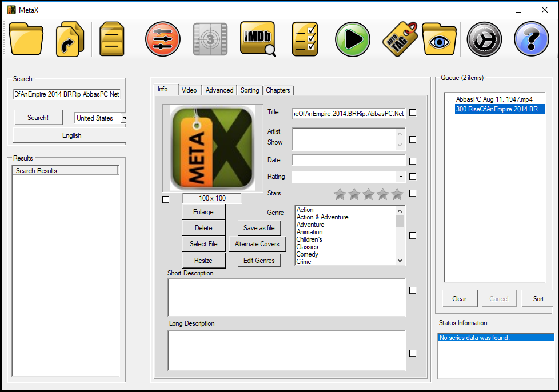Toggle the checkbox below cover artwork
This screenshot has height=392, width=559.
(x=166, y=199)
